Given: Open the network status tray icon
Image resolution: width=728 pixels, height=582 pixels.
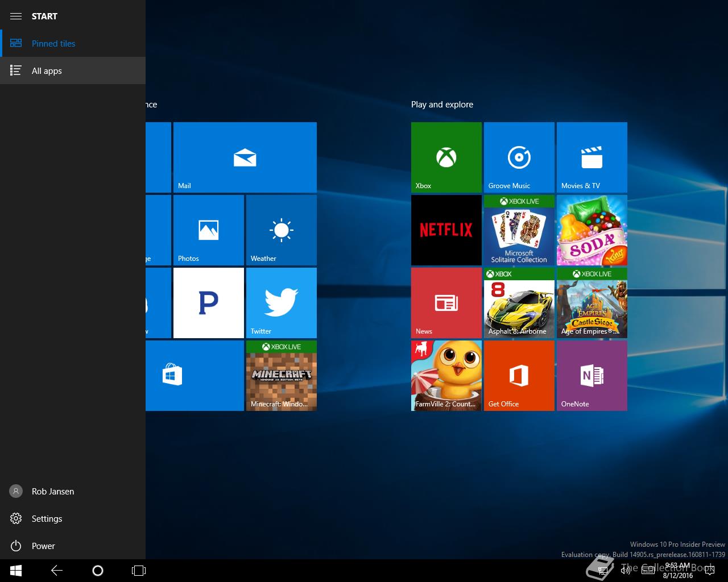Looking at the screenshot, I should coord(603,571).
